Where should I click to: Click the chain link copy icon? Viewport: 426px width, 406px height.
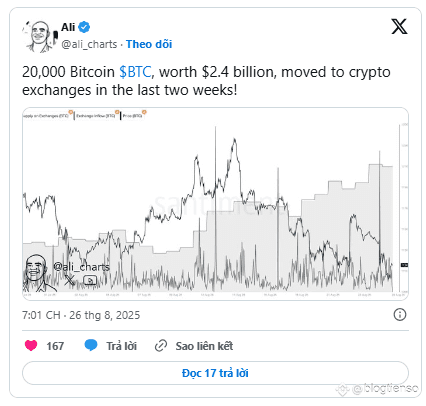click(x=161, y=346)
